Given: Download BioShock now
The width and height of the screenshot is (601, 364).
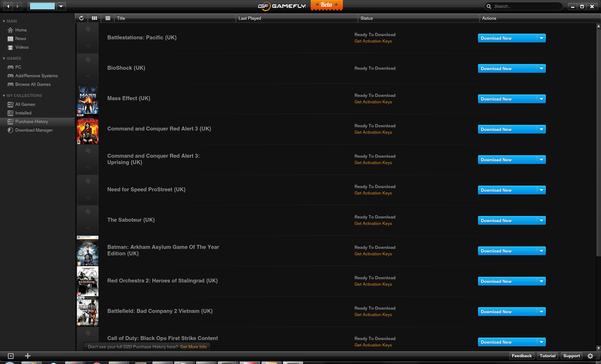Looking at the screenshot, I should point(507,69).
